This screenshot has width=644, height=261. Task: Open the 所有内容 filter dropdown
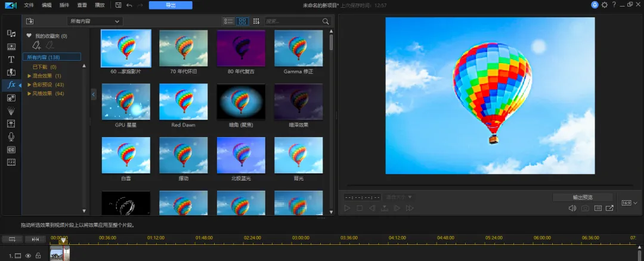tap(95, 21)
